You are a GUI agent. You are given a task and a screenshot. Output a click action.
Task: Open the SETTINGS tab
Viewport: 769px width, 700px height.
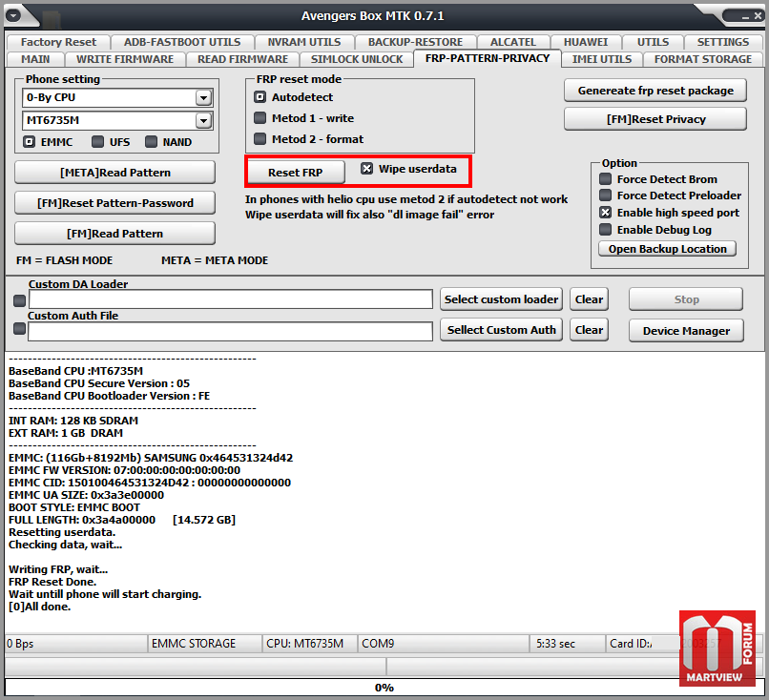tap(723, 42)
